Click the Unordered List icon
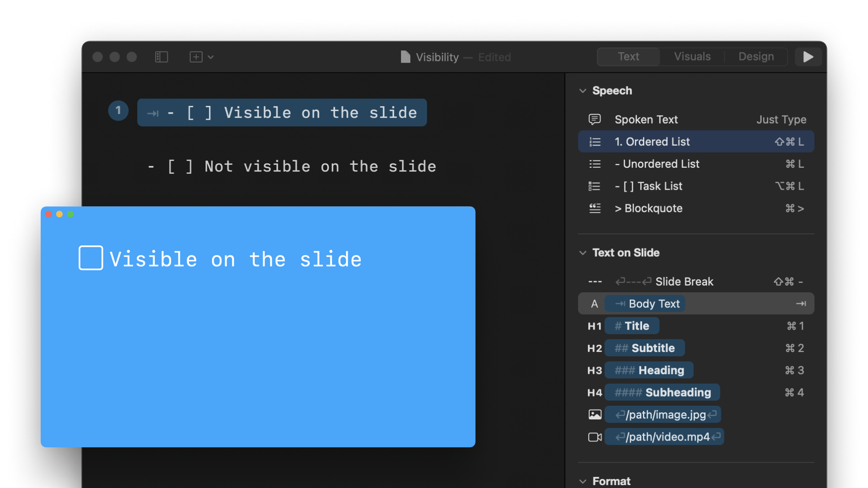 pos(595,164)
